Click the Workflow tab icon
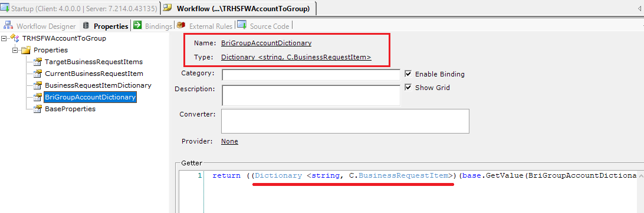Image resolution: width=644 pixels, height=213 pixels. 167,8
